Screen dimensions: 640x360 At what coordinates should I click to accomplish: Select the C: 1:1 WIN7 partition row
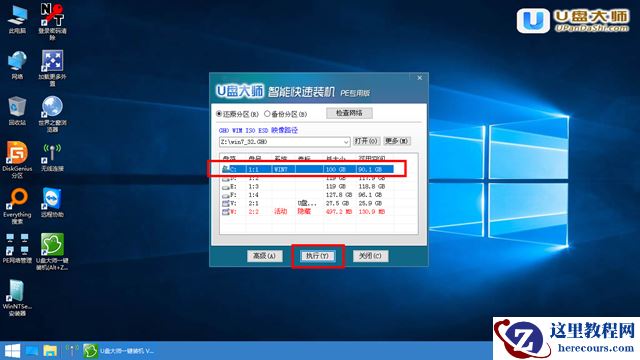click(307, 169)
